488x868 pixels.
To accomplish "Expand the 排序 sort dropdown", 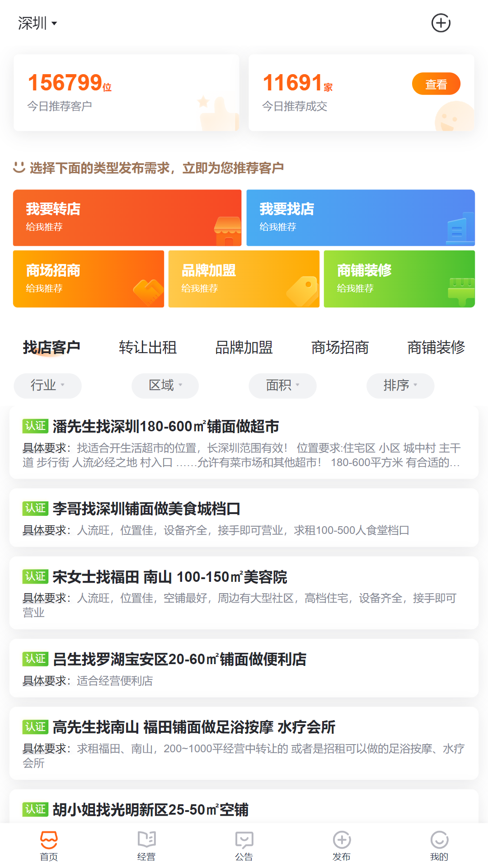I will [x=400, y=386].
